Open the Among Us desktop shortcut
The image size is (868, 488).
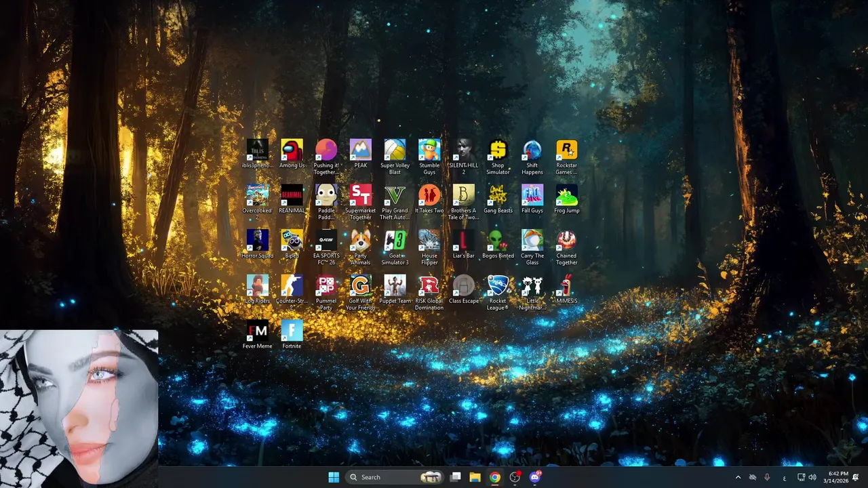(x=292, y=155)
